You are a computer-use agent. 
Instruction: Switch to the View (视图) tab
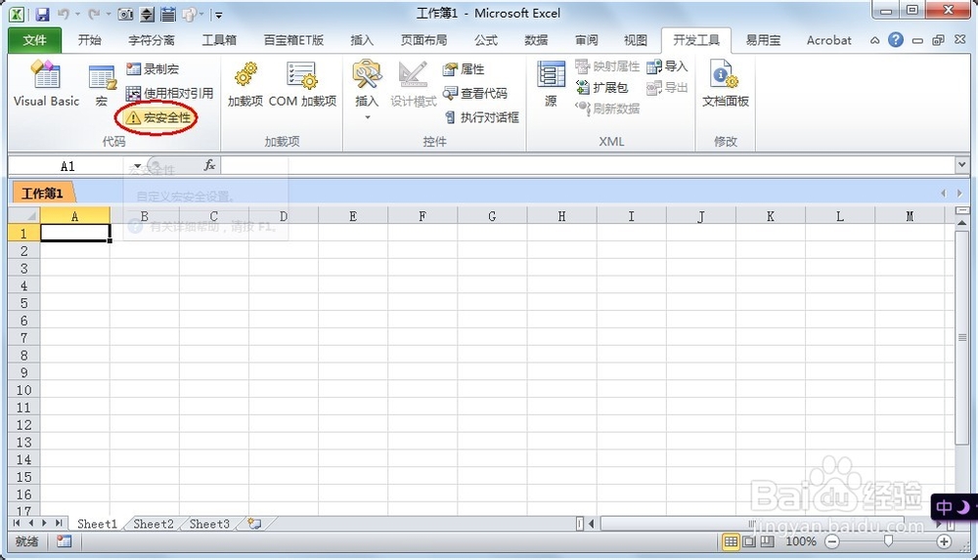tap(635, 40)
